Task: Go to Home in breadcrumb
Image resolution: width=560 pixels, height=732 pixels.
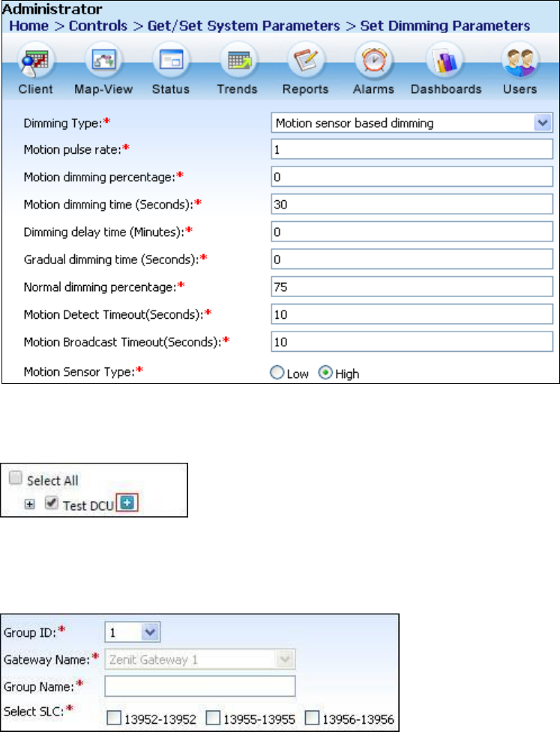Action: [x=29, y=25]
